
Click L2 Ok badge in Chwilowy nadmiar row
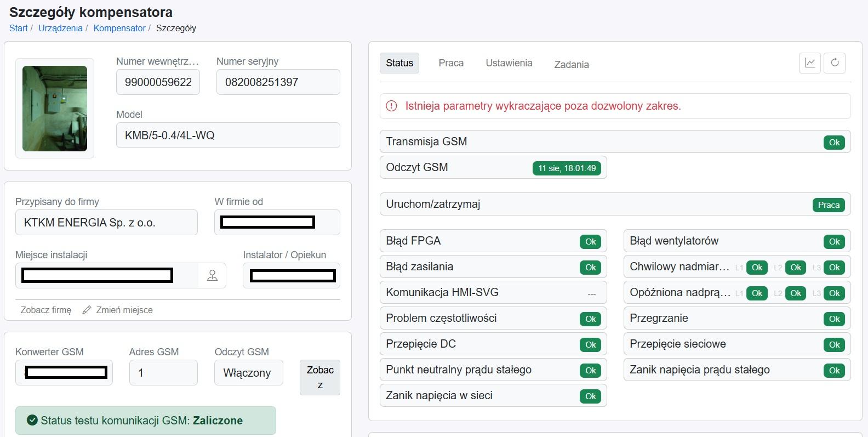[796, 268]
